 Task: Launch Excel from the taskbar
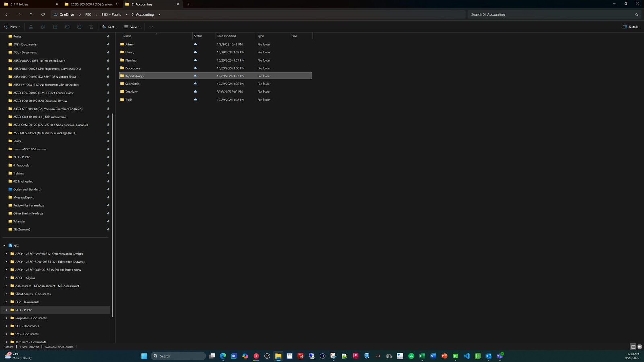422,356
